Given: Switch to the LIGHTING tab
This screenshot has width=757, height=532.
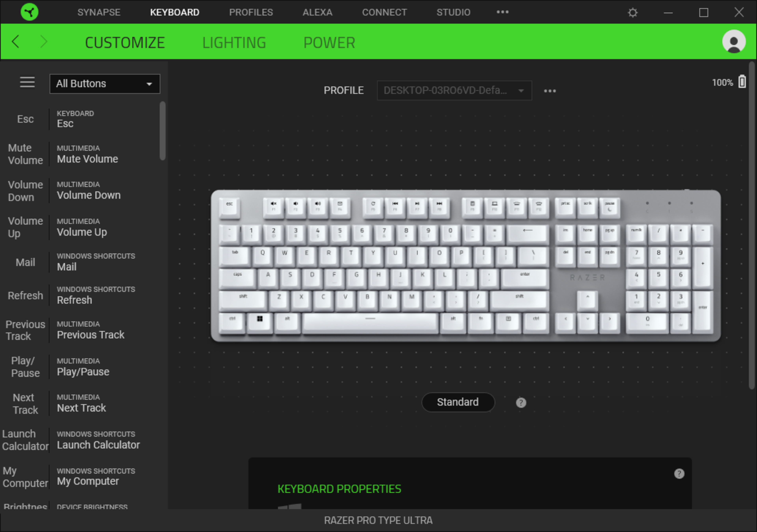Looking at the screenshot, I should 234,43.
